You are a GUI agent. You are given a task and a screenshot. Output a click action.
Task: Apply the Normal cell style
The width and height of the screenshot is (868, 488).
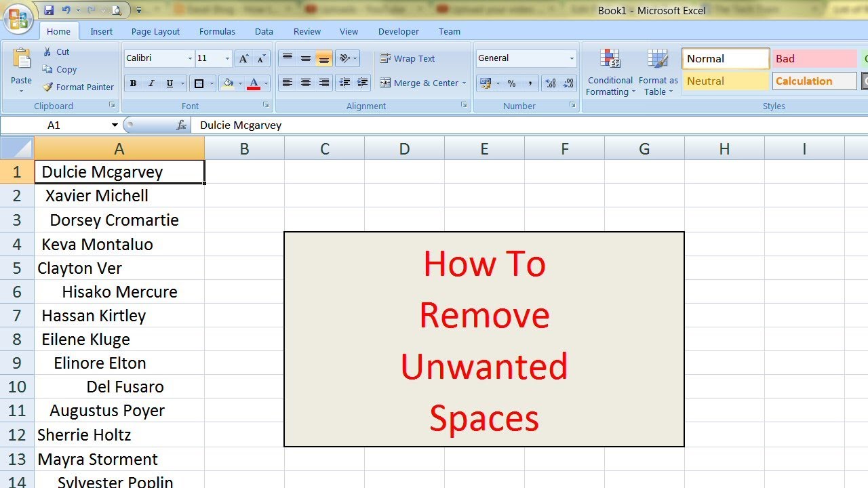pos(726,58)
